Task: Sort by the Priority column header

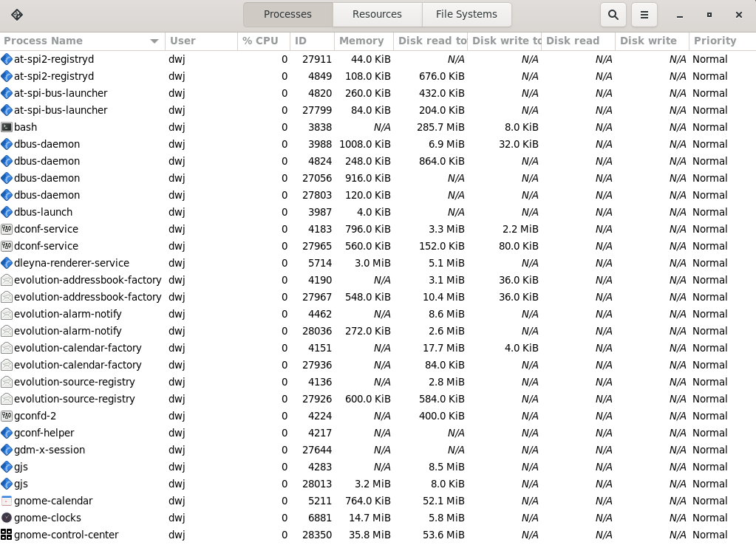Action: click(x=715, y=41)
